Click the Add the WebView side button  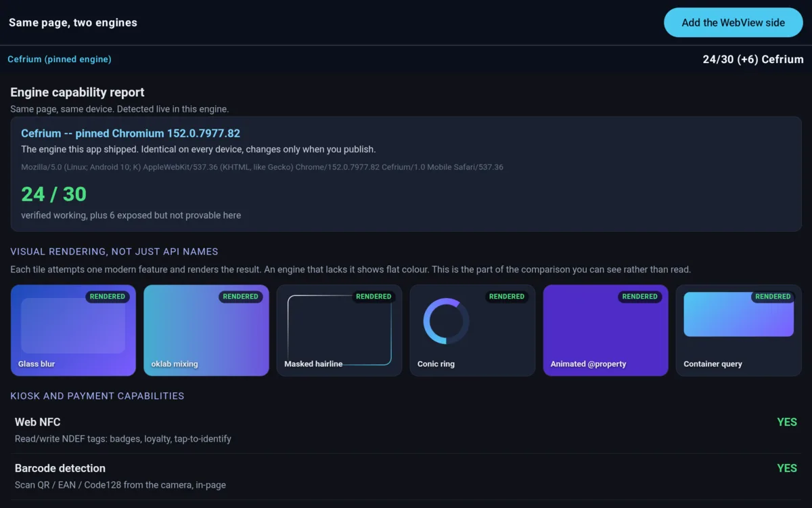[x=734, y=22]
